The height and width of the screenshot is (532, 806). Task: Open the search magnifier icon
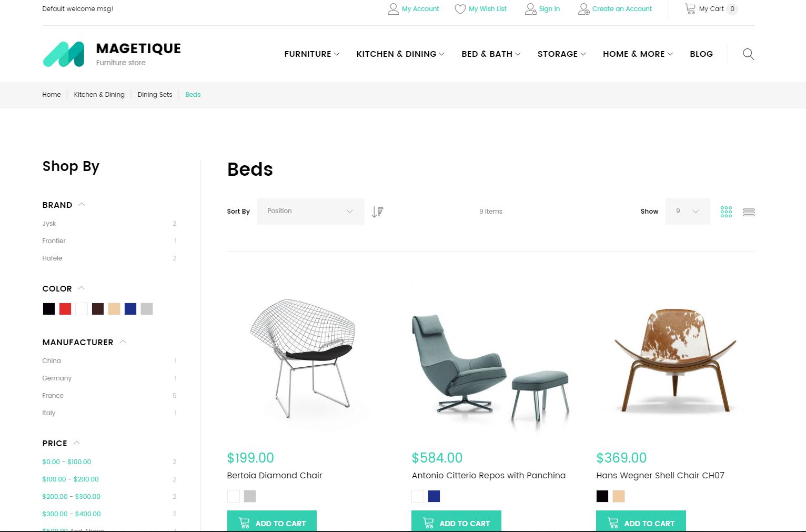tap(748, 54)
